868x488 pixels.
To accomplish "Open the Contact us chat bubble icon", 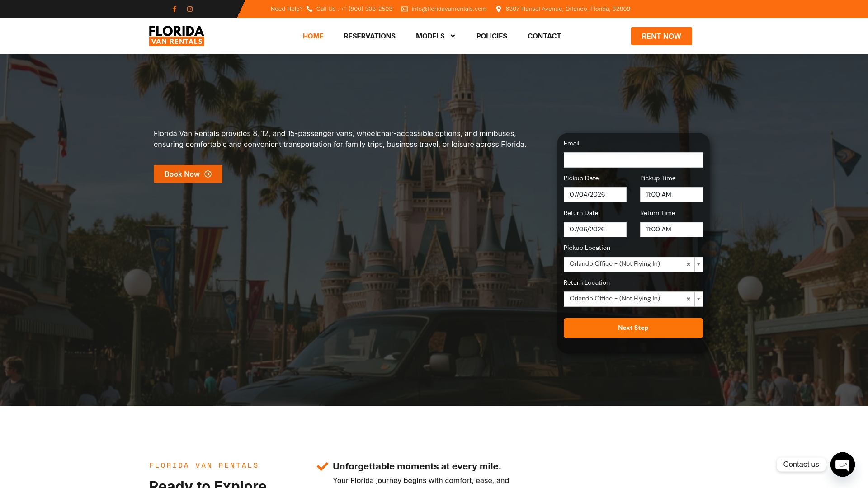I will click(842, 465).
